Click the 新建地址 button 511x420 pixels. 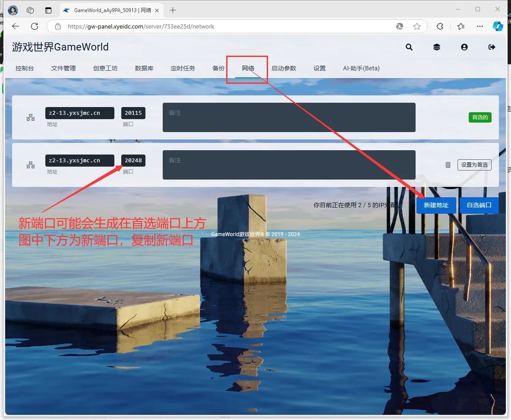click(x=436, y=205)
